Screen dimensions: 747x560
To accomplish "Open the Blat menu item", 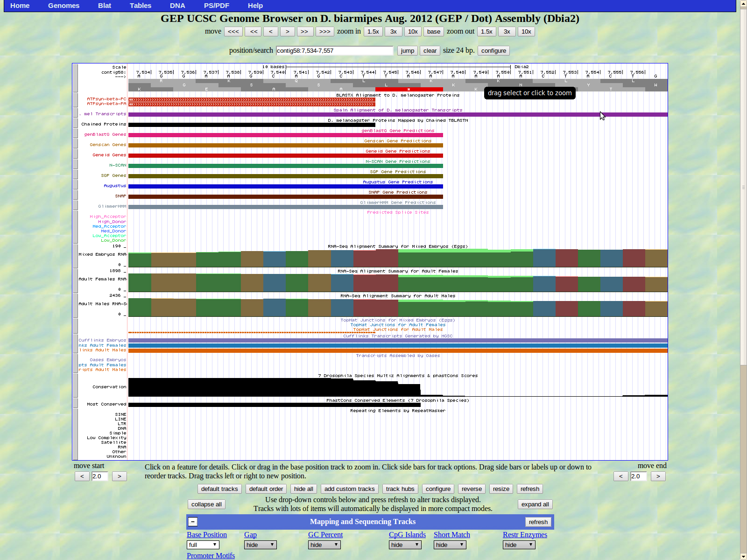I will point(105,6).
